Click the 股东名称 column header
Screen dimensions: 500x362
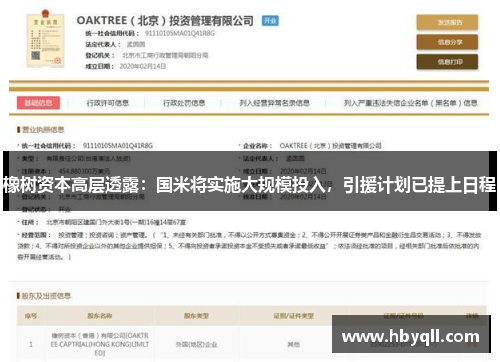(100, 316)
